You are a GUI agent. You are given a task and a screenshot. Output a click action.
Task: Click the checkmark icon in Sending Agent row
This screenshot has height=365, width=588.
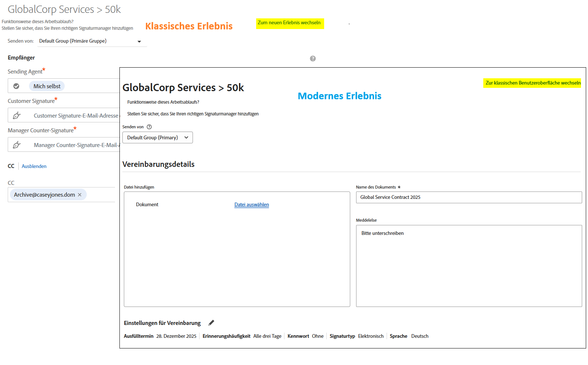(16, 86)
